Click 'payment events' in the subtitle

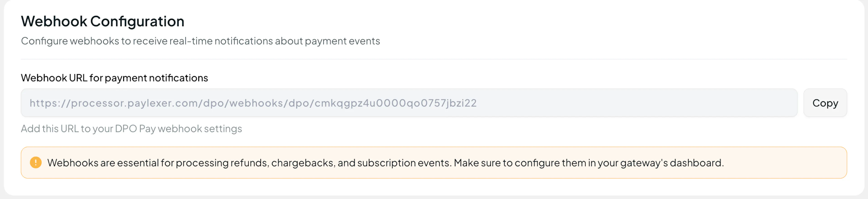coord(342,41)
